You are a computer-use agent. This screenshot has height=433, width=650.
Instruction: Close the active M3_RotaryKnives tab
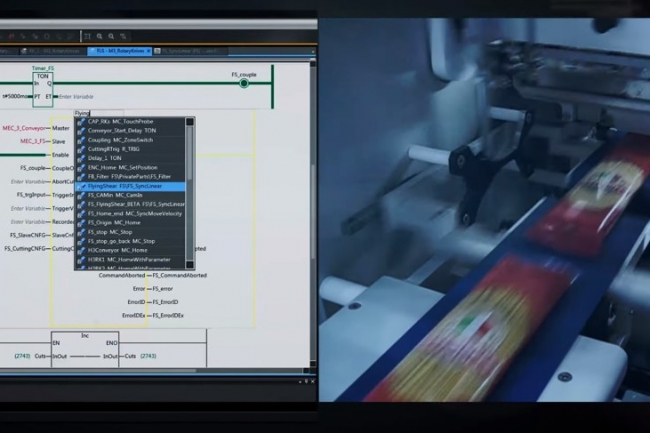coord(149,51)
